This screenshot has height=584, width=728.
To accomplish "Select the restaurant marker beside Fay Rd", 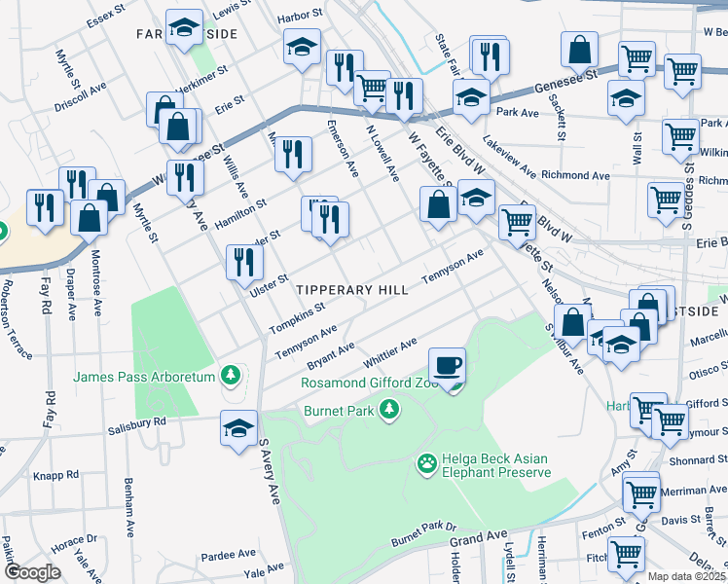I will click(45, 207).
